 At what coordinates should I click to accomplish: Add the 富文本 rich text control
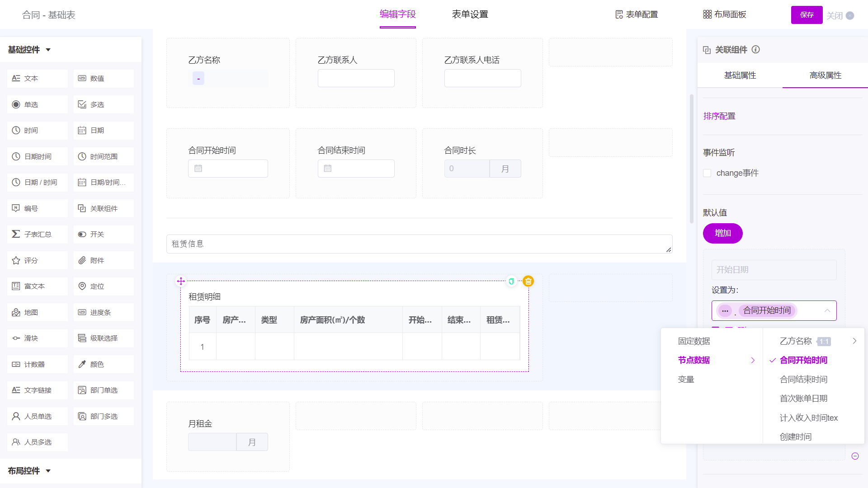38,286
